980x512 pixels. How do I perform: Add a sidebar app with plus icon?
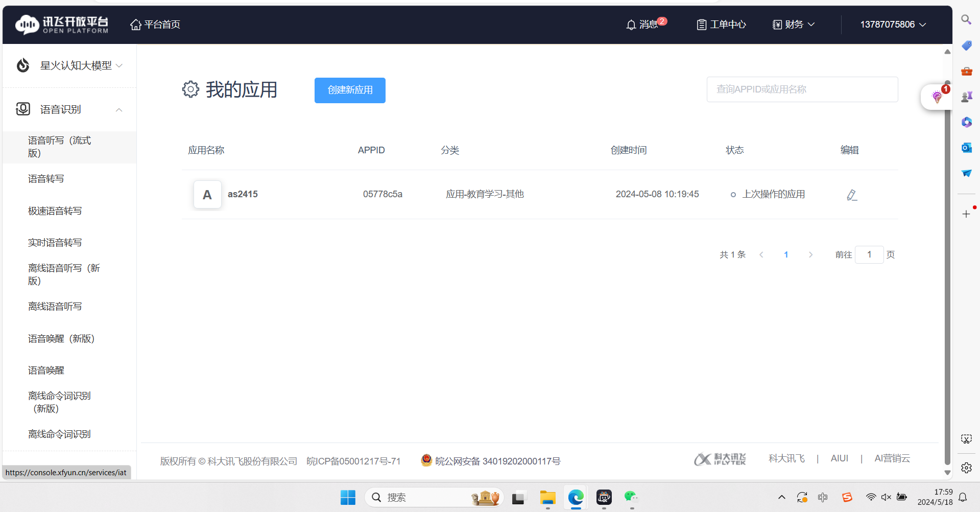click(966, 214)
